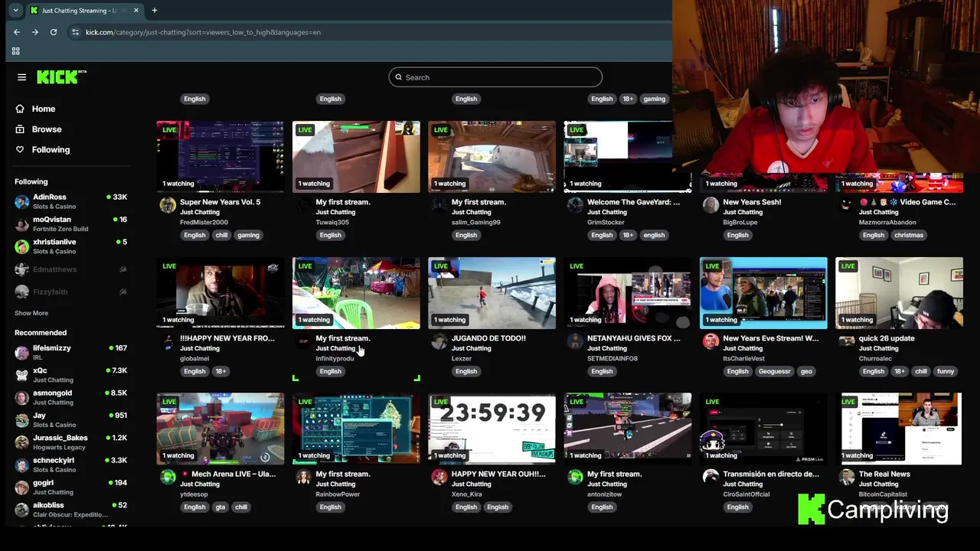Open JUGANDO DE TODO!! stream thumbnail
Viewport: 980px width, 551px height.
pos(492,292)
